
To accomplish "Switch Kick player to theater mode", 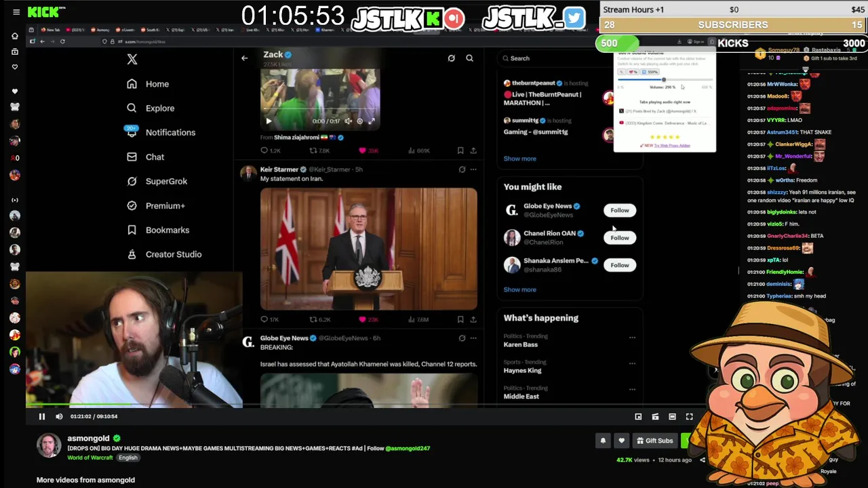I will coord(672,416).
